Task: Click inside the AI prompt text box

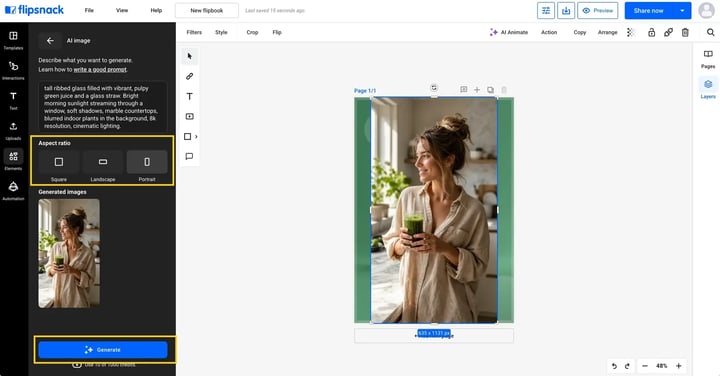Action: coord(103,107)
